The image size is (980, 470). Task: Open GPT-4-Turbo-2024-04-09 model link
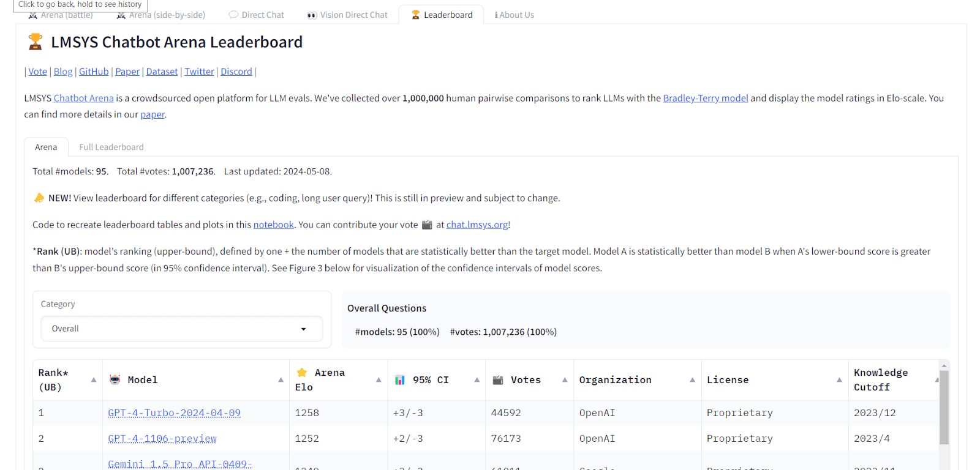[174, 413]
